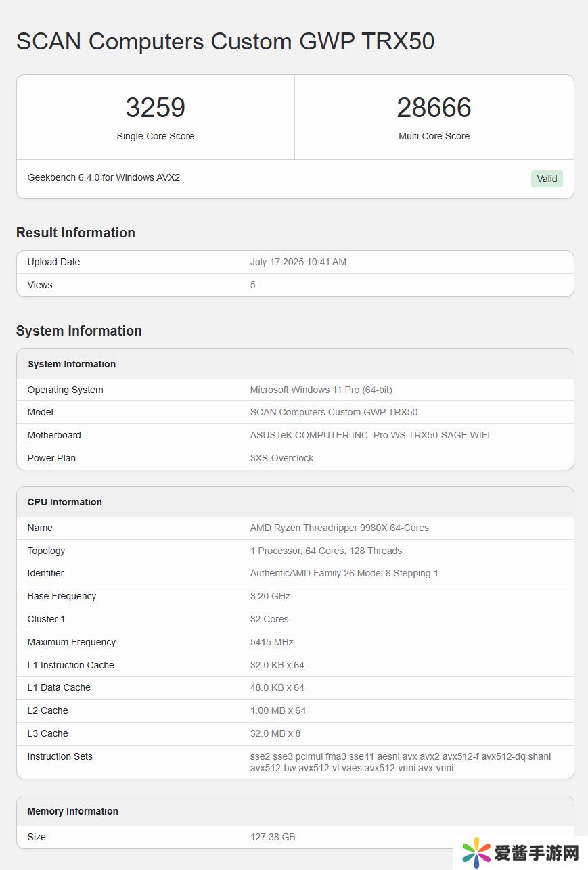Screen dimensions: 588x870
Task: Click the Upload Date value July 17 2025
Action: pyautogui.click(x=298, y=262)
